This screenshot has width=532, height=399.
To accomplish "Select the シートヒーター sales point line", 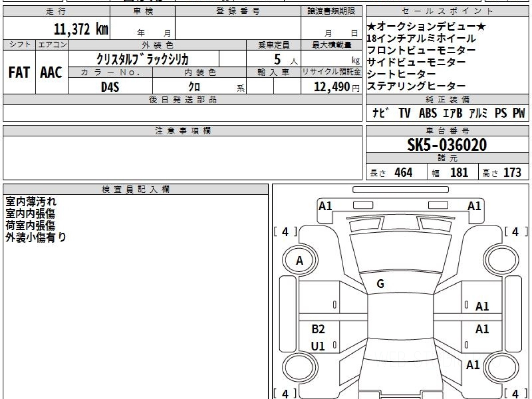I will pyautogui.click(x=401, y=74).
